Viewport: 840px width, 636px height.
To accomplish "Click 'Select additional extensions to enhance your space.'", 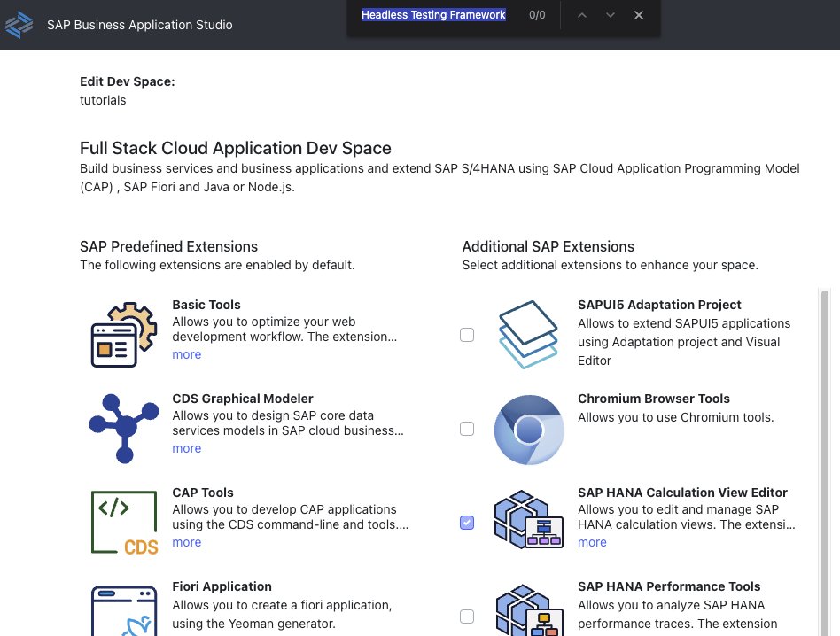I will 611,265.
